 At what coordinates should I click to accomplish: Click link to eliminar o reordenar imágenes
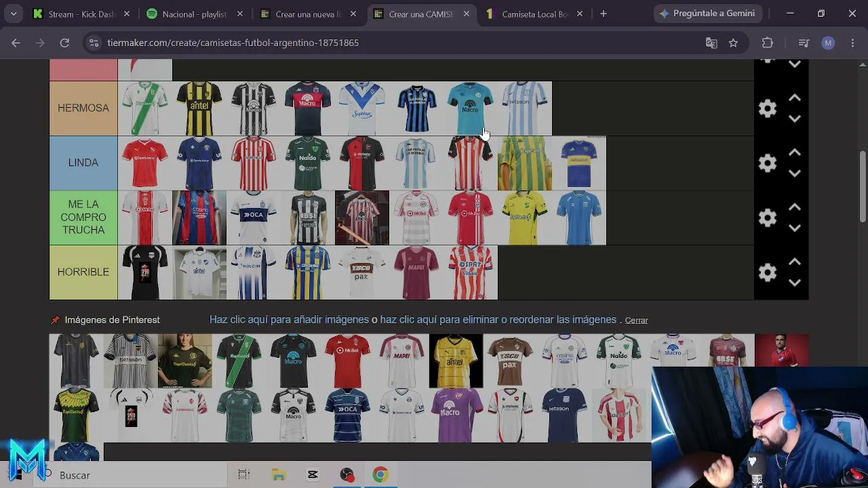pyautogui.click(x=498, y=320)
